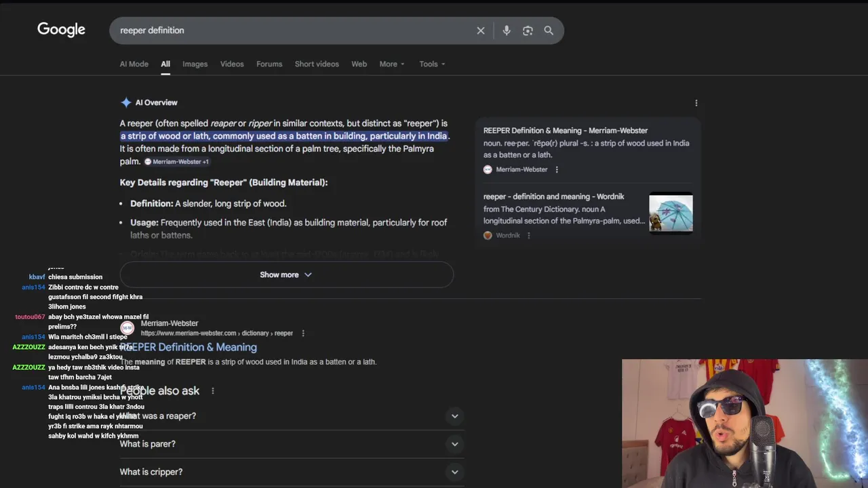Viewport: 868px width, 488px height.
Task: Click the magnifier search icon
Action: (x=549, y=30)
